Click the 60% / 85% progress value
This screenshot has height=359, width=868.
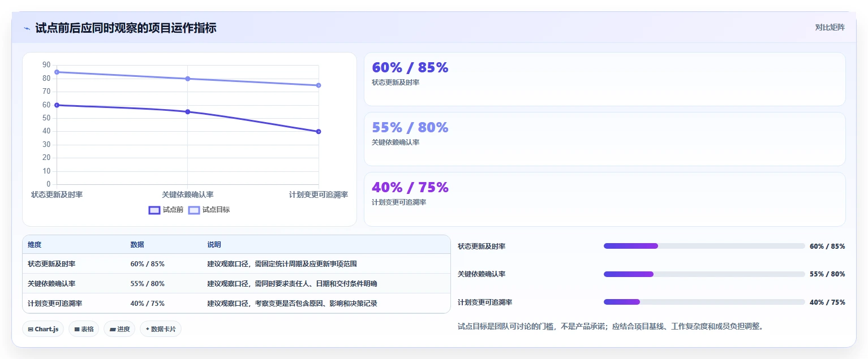827,246
